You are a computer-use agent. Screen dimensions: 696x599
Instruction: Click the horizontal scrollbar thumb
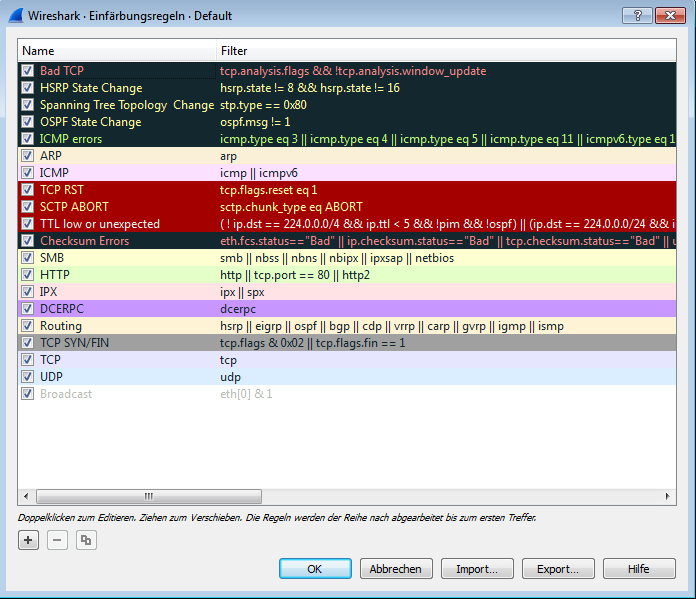(149, 496)
